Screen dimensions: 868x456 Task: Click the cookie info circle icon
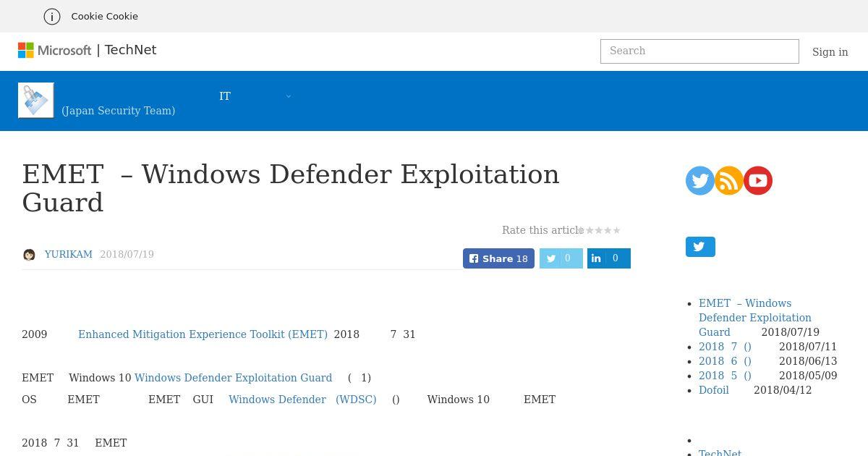[52, 16]
